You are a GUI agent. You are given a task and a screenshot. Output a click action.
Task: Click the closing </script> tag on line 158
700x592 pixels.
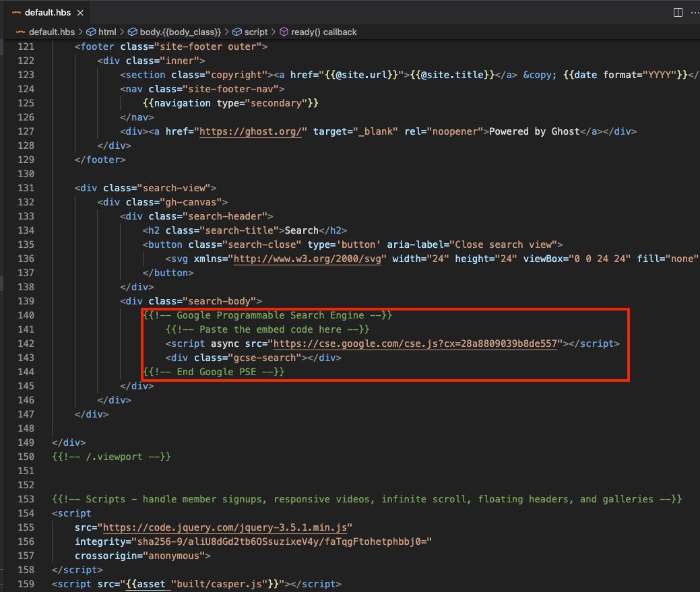point(77,570)
